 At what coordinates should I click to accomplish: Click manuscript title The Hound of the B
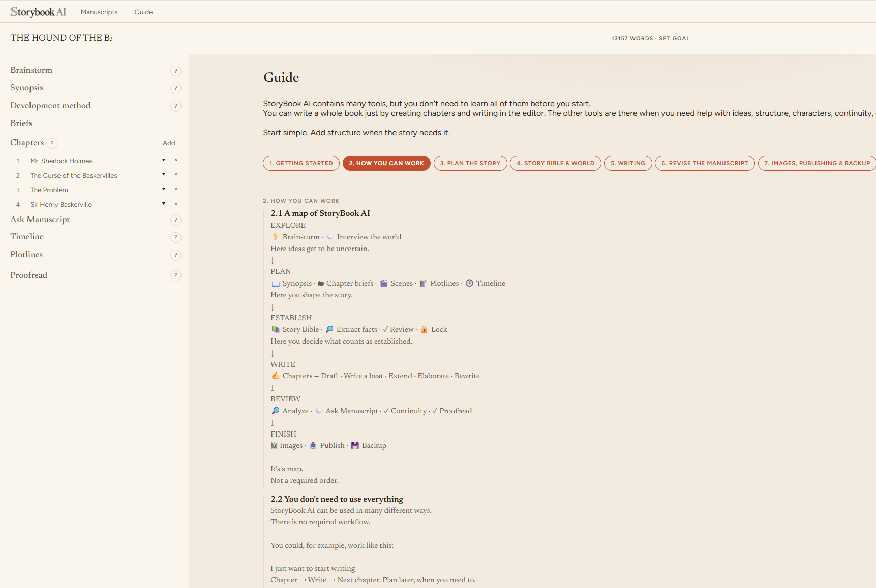click(x=61, y=38)
